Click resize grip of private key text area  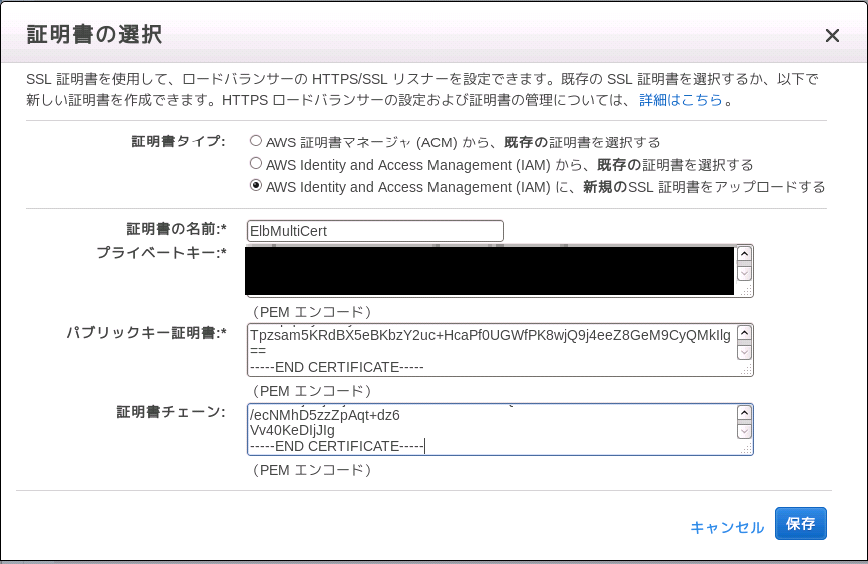[746, 291]
